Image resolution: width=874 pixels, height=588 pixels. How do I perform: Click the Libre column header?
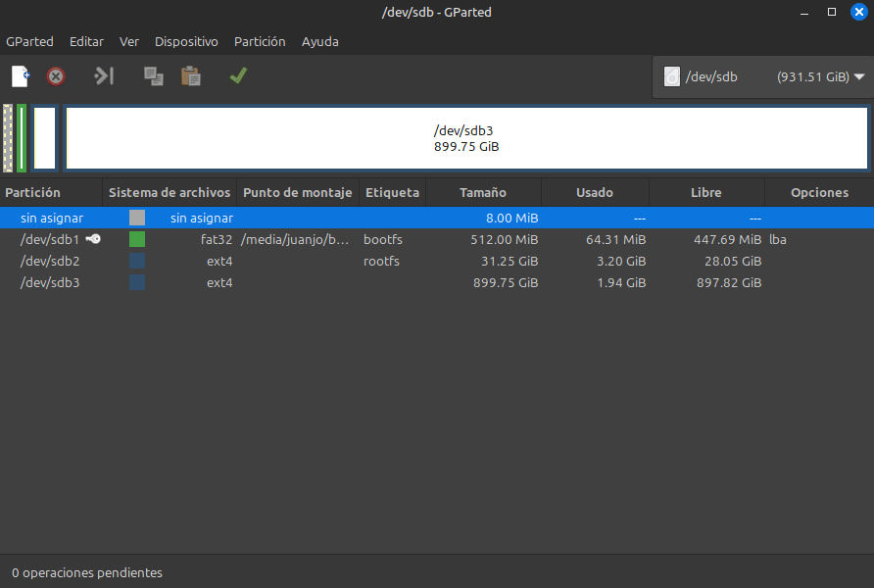tap(706, 192)
